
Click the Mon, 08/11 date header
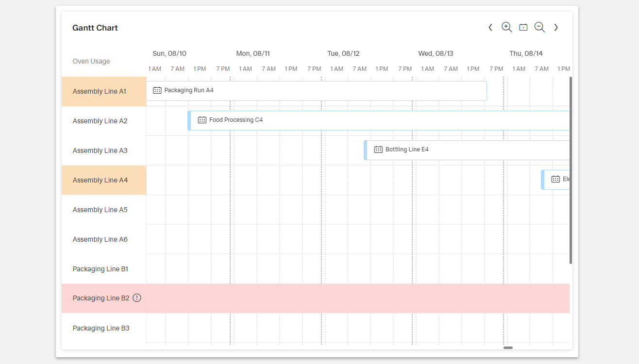(253, 53)
